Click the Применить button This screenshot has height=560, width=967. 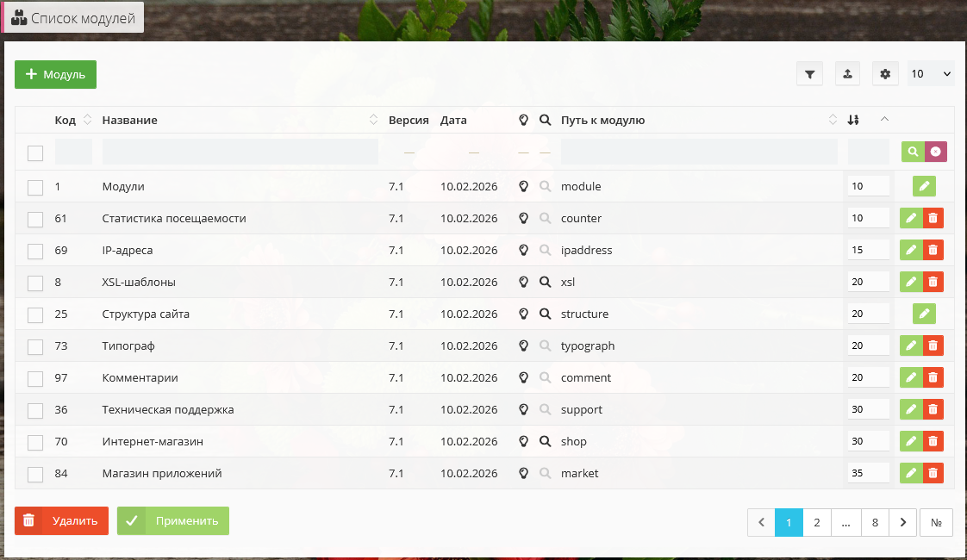point(173,521)
